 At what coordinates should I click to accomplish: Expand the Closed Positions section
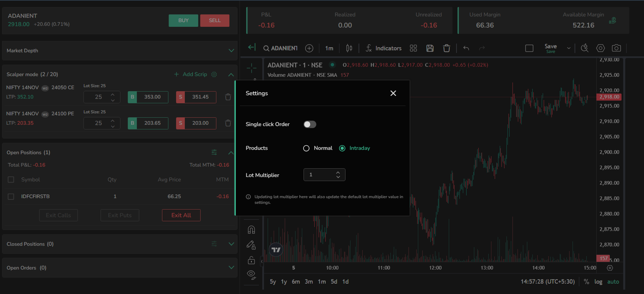point(231,244)
